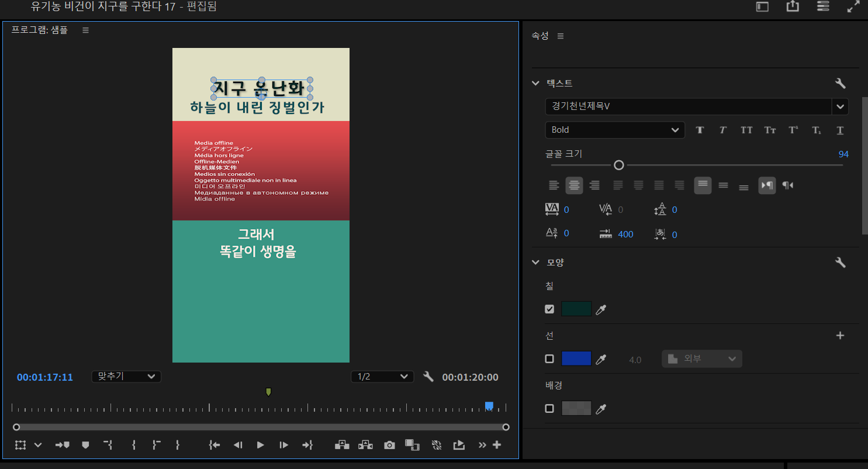Viewport: 868px width, 469px height.
Task: Click the leading spacing icon
Action: pyautogui.click(x=660, y=209)
